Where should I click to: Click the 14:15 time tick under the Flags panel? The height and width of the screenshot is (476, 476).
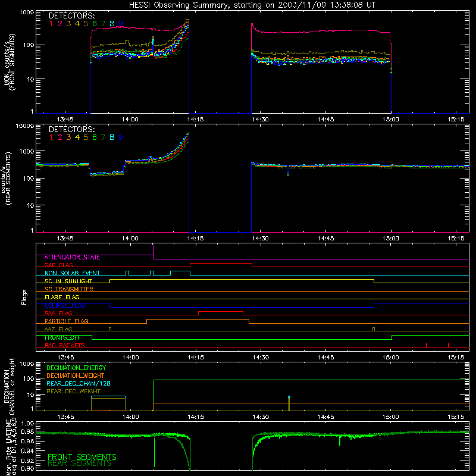point(196,358)
